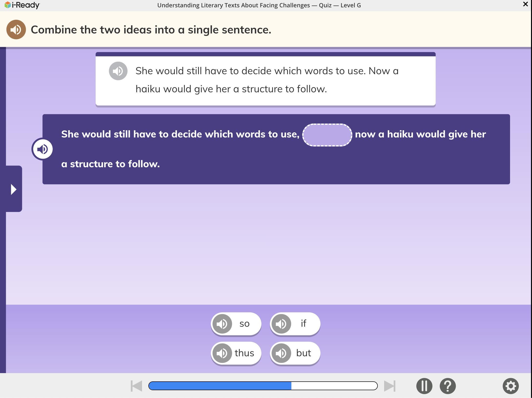Close the quiz with the X

(525, 4)
